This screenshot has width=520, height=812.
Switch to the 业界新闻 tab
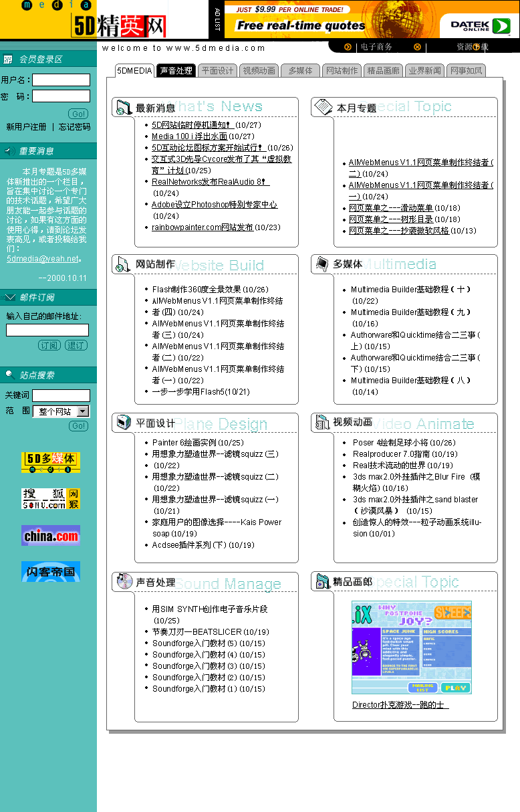(425, 71)
